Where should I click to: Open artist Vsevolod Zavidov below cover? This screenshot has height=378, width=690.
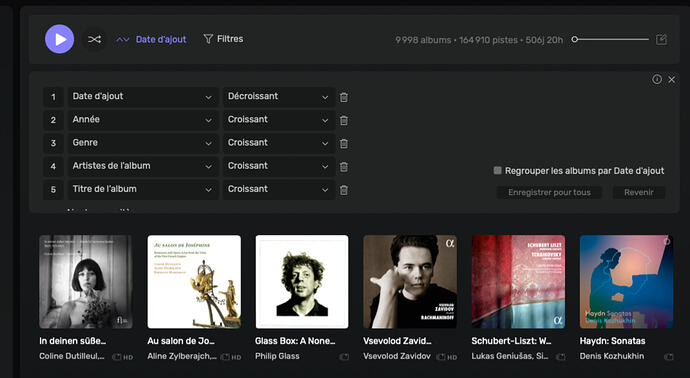(x=397, y=356)
